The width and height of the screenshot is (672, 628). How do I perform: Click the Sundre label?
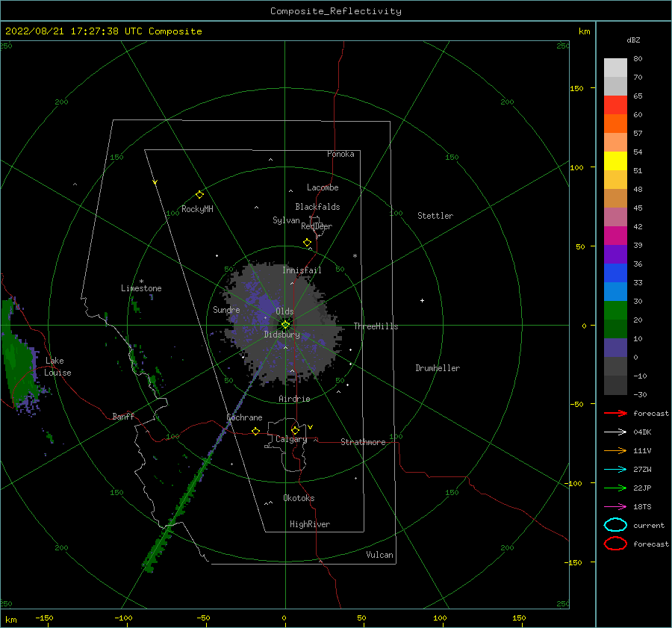[226, 310]
